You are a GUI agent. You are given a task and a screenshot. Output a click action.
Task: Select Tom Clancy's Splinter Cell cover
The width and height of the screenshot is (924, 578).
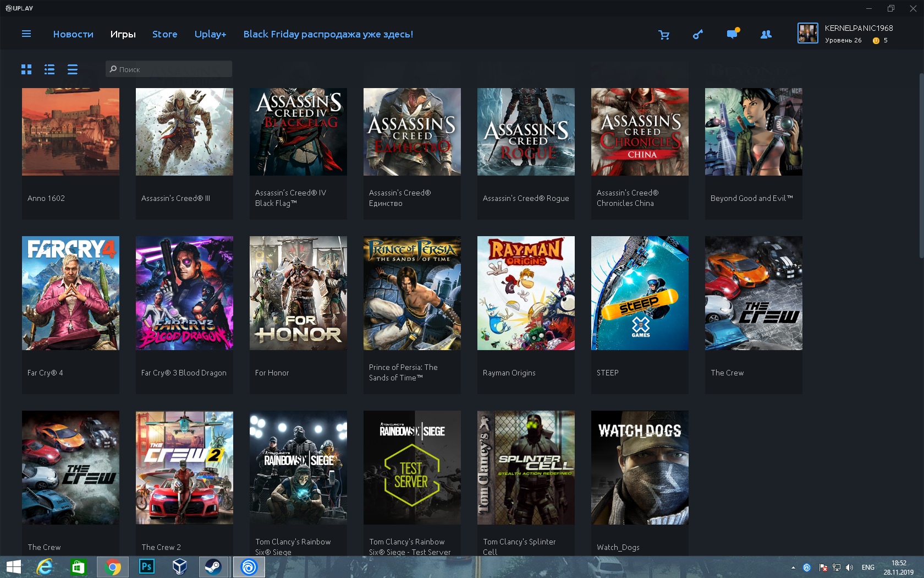click(526, 468)
